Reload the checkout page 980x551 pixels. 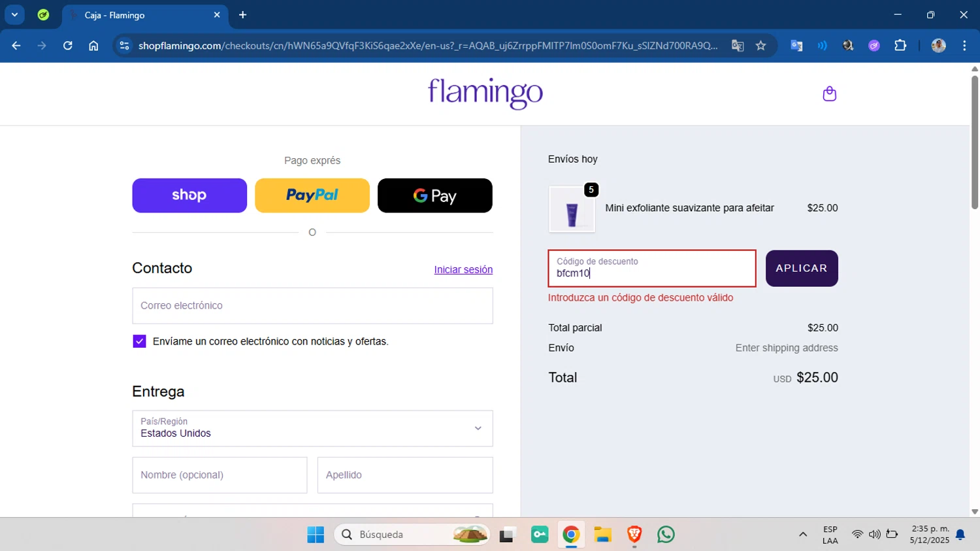(x=68, y=46)
